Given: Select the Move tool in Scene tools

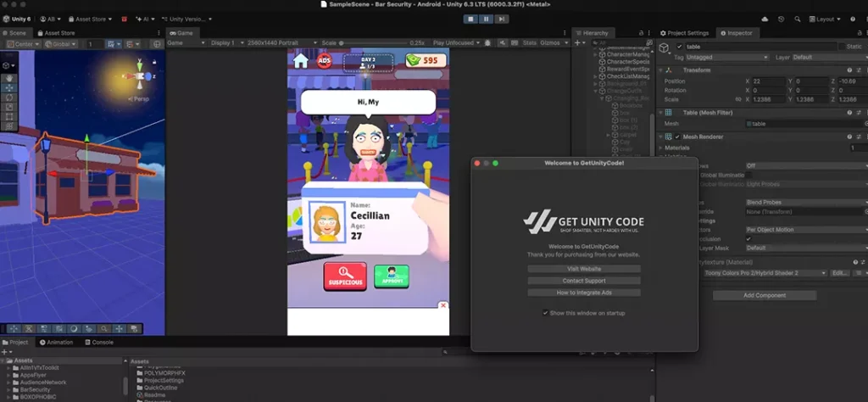Looking at the screenshot, I should 9,87.
